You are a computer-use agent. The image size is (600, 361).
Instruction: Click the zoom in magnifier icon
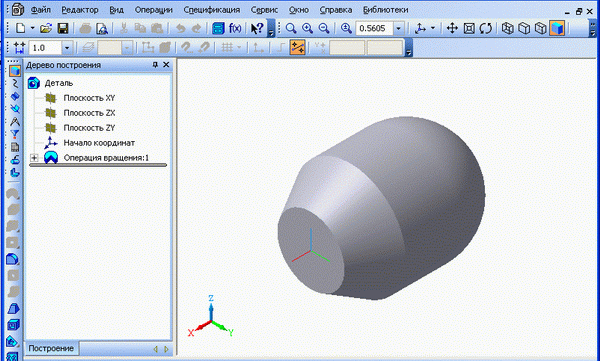pyautogui.click(x=307, y=28)
